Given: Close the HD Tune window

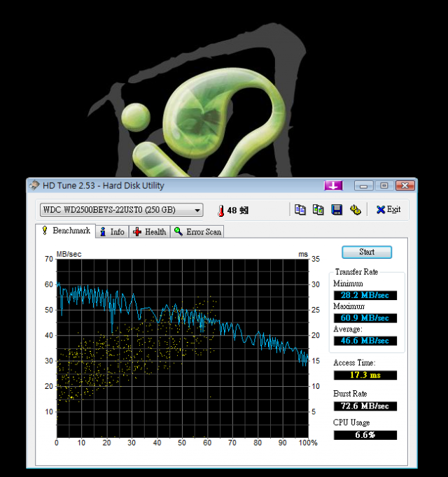Looking at the screenshot, I should pyautogui.click(x=405, y=185).
